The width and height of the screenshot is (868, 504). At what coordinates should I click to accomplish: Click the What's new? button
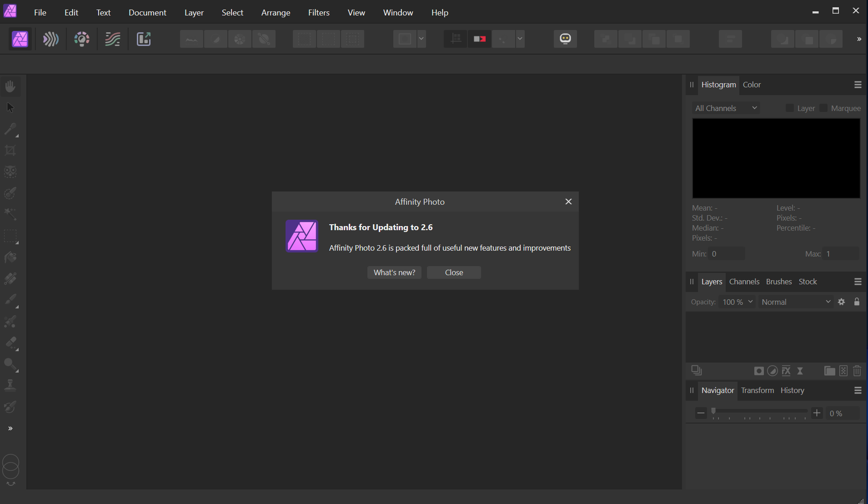(x=394, y=272)
